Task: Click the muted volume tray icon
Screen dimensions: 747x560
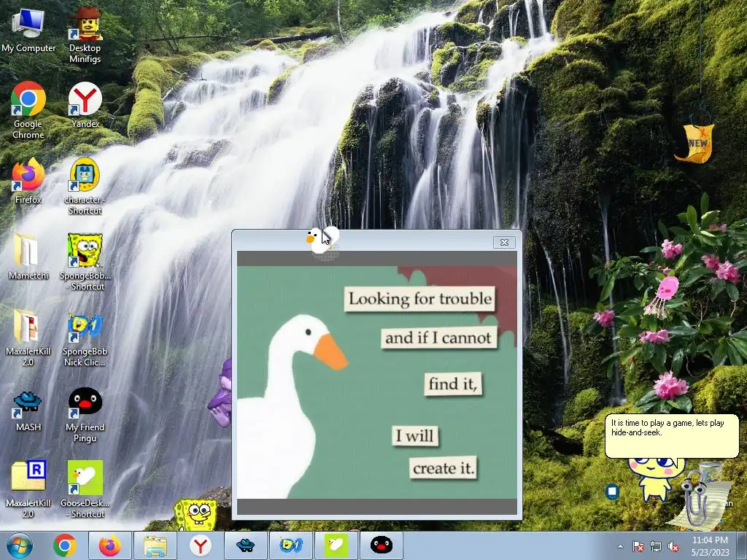Action: point(673,546)
